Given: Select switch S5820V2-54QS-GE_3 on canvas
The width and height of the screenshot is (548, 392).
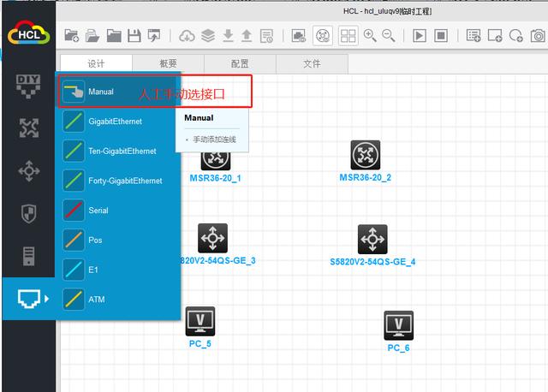Looking at the screenshot, I should click(212, 238).
